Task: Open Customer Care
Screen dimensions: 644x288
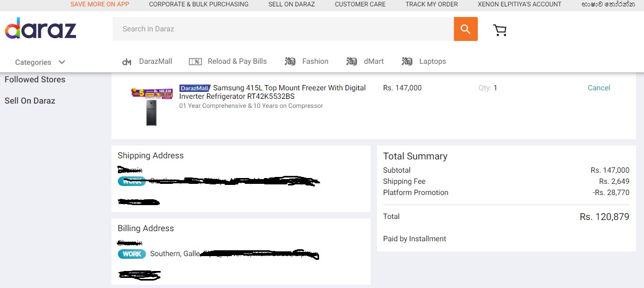Action: pos(360,4)
